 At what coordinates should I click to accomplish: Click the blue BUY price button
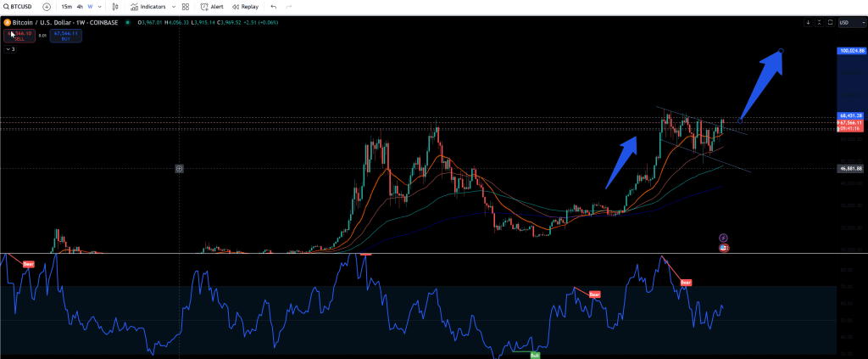[66, 36]
